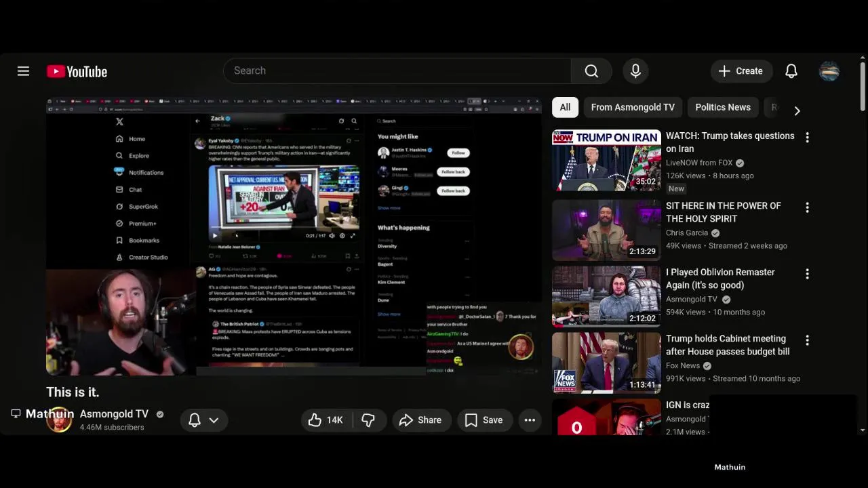Image resolution: width=868 pixels, height=488 pixels.
Task: Expand subscription options dropdown chevron
Action: point(214,420)
